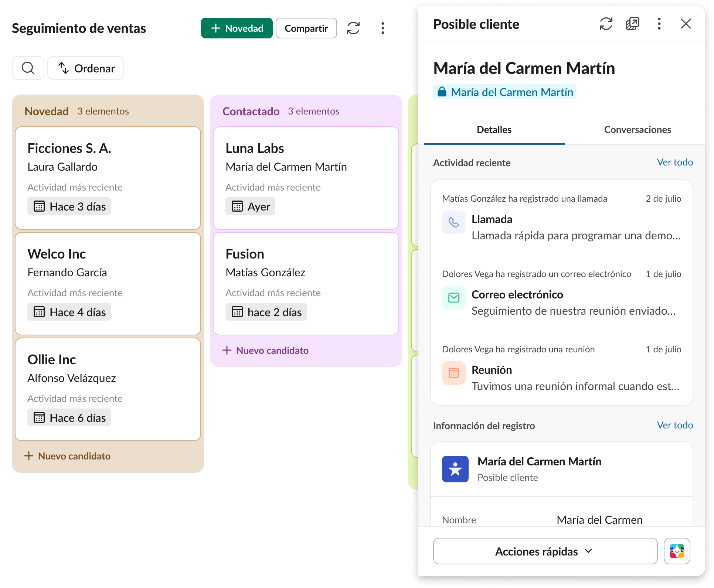714x588 pixels.
Task: Expand the Acciones rápidas dropdown
Action: (x=545, y=551)
